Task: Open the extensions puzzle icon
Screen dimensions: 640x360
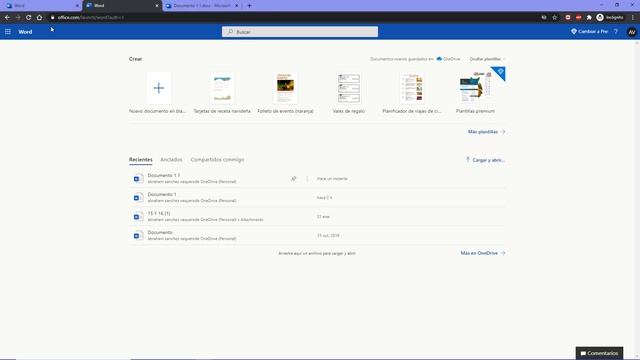Action: coord(589,18)
